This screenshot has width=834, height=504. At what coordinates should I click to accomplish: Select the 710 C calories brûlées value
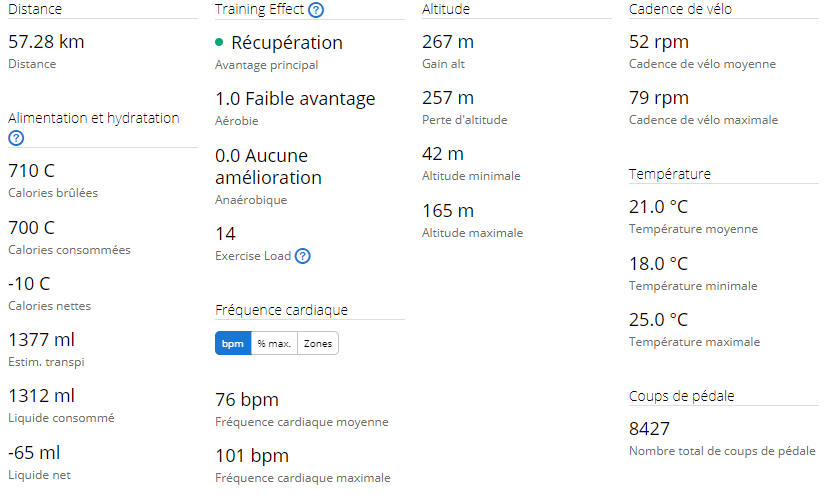click(31, 171)
